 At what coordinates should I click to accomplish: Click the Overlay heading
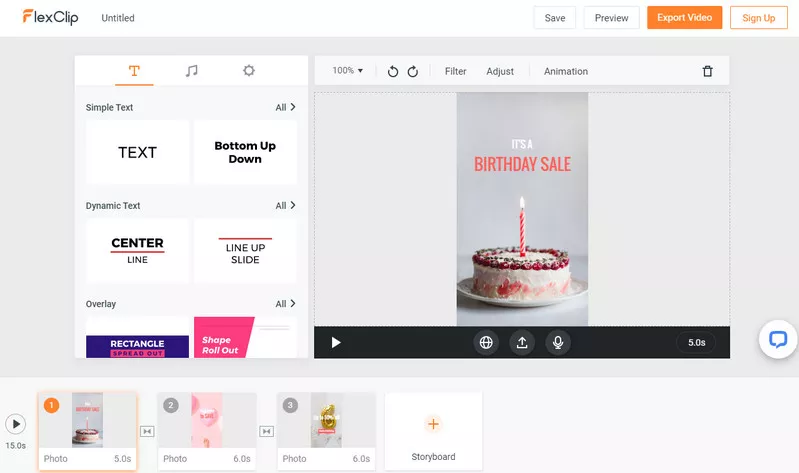tap(101, 304)
